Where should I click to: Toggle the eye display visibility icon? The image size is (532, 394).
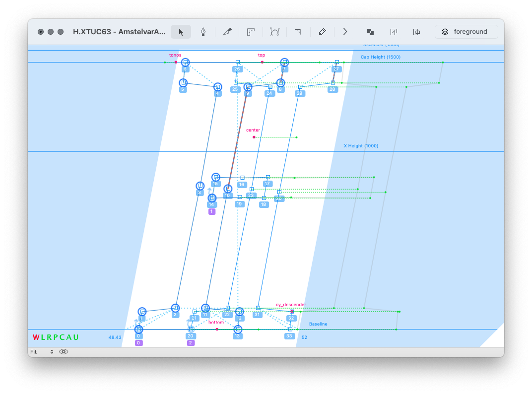[64, 352]
